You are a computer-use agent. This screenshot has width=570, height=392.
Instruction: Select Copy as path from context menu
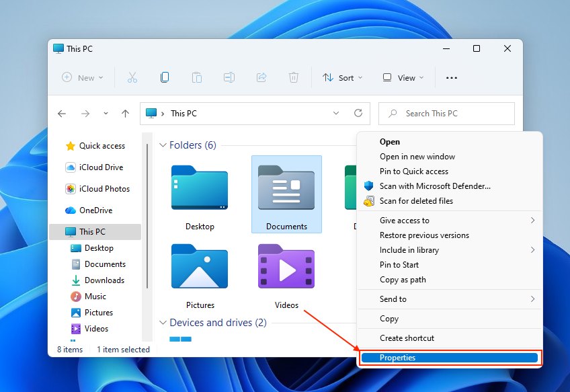[399, 280]
